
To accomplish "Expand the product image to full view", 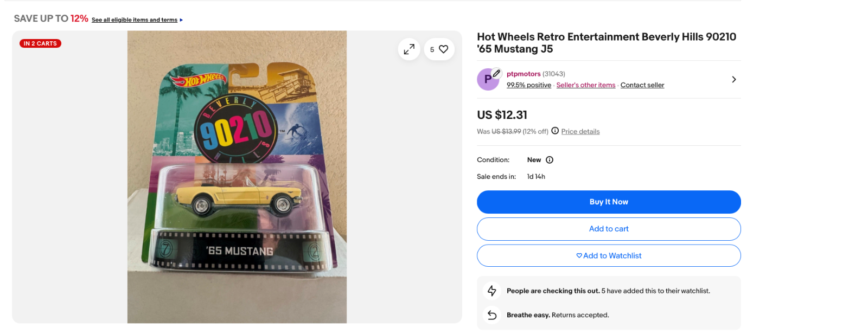I will [x=409, y=49].
